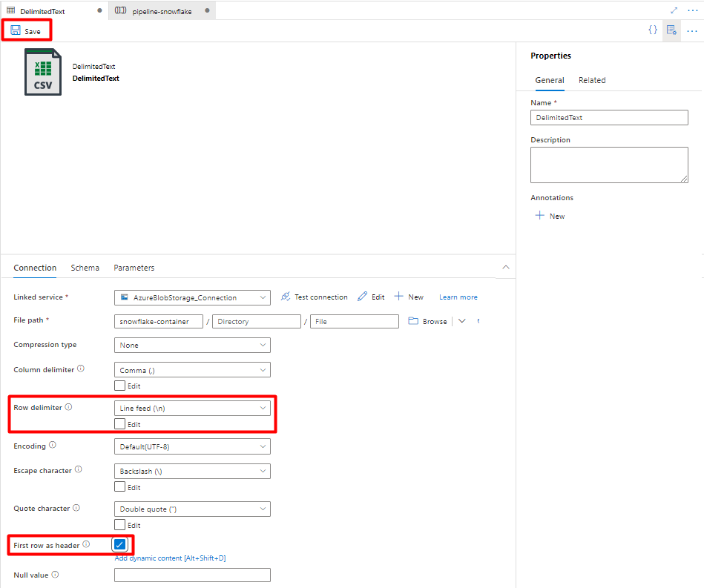Open the Learn more link
Image resolution: width=704 pixels, height=588 pixels.
pos(458,297)
